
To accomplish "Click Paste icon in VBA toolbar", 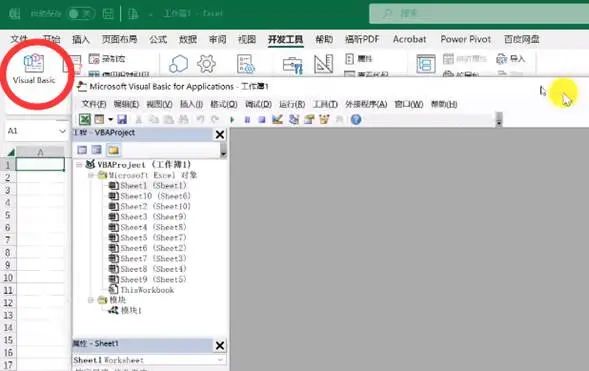I will coord(169,119).
